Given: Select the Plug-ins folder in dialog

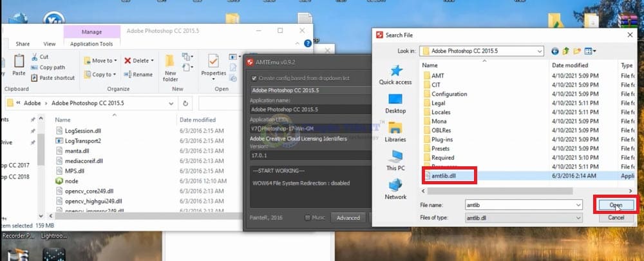Looking at the screenshot, I should (x=438, y=139).
